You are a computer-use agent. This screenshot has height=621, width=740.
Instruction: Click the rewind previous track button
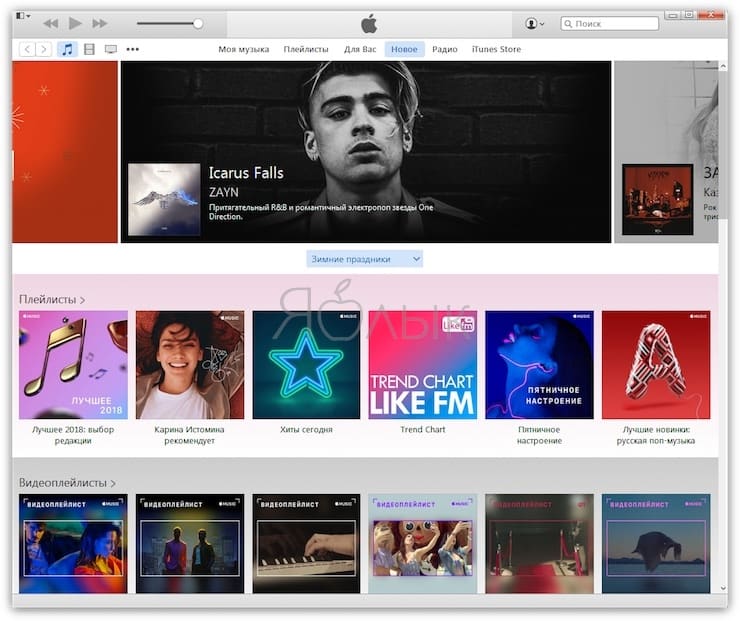point(50,23)
